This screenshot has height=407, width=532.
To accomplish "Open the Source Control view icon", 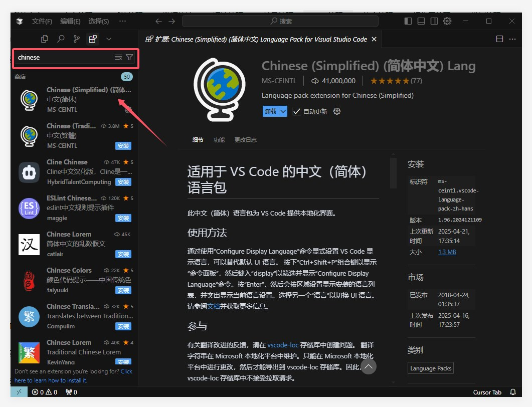I will 76,39.
